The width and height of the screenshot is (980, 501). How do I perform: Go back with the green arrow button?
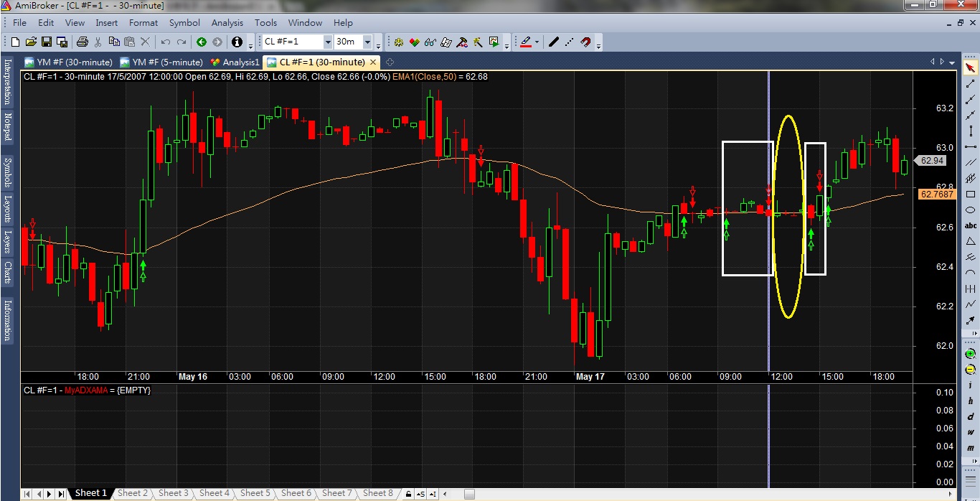[202, 42]
